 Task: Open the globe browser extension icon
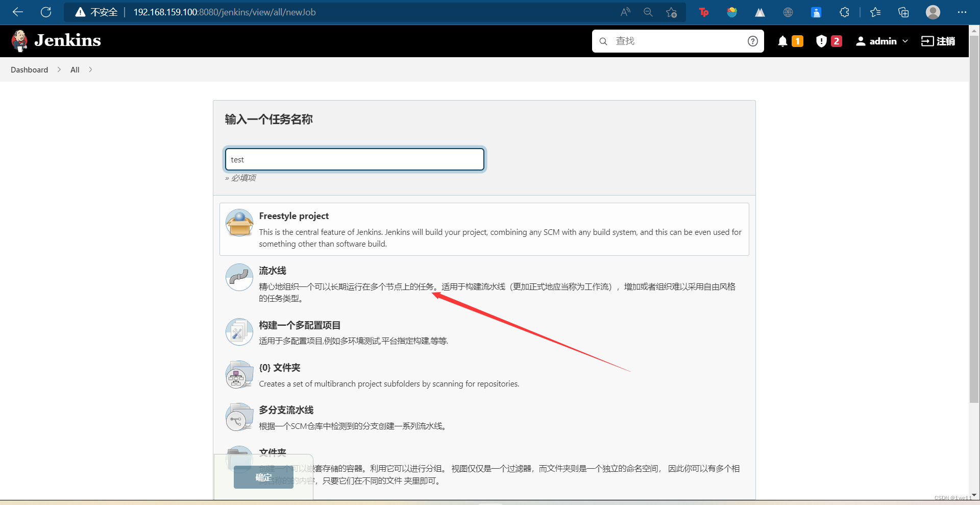pos(788,12)
